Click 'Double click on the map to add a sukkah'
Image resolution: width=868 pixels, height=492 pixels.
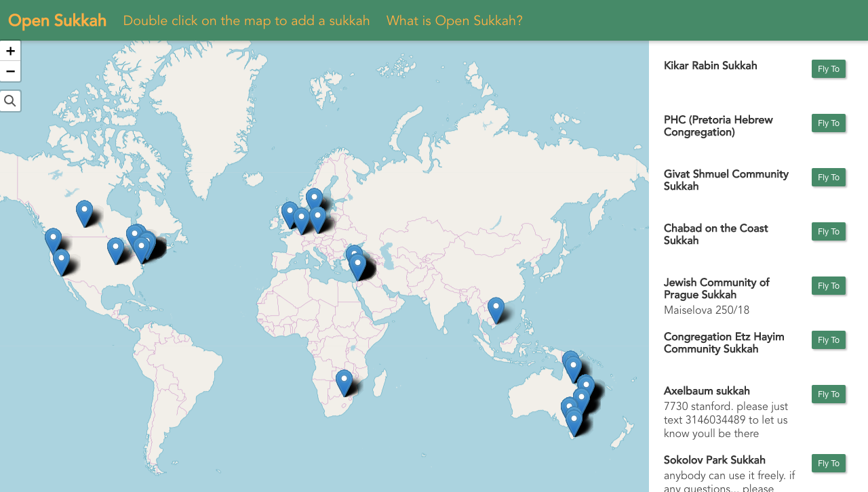[247, 21]
